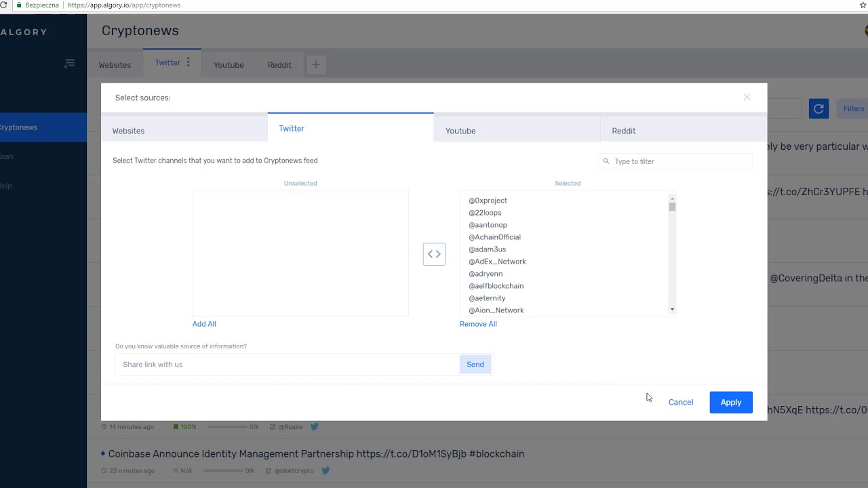Collapse the Algory sidebar menu icon

pos(69,64)
